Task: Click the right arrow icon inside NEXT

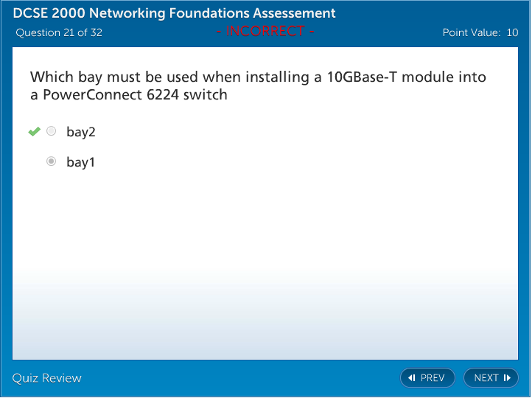Action: [507, 378]
